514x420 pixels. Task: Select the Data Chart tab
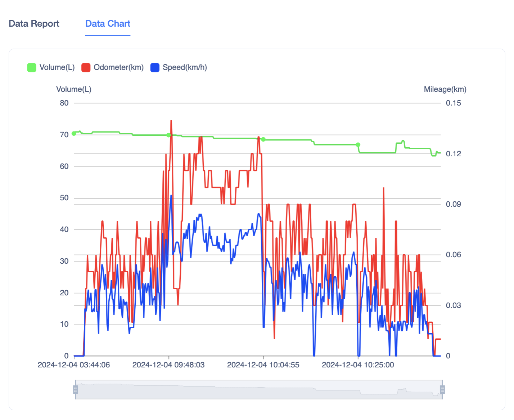tap(108, 24)
